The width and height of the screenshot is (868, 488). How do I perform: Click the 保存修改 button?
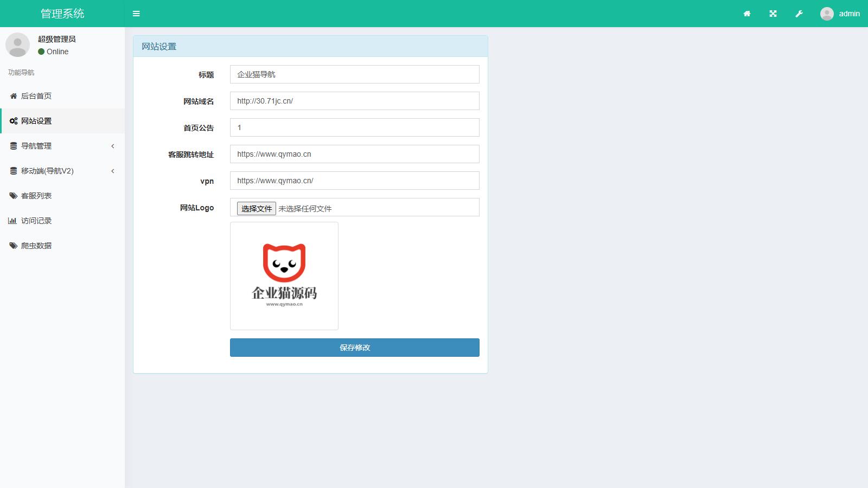(355, 348)
